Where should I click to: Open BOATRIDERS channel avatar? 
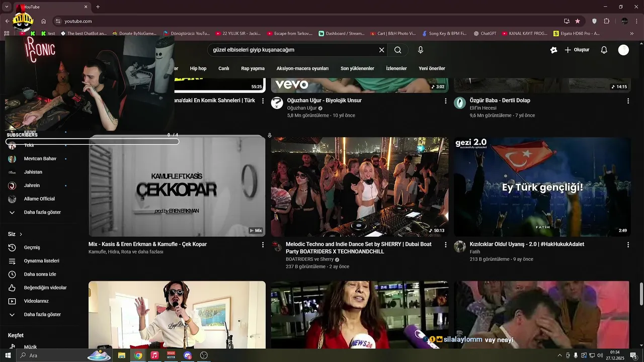coord(277,246)
